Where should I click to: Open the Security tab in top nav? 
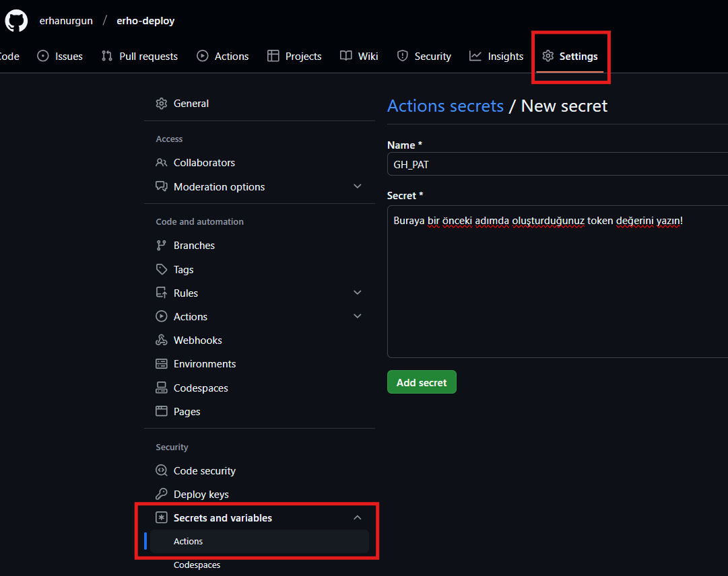click(x=424, y=56)
